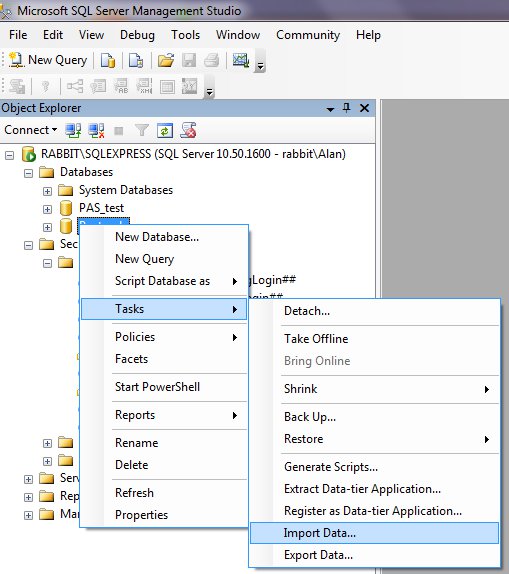This screenshot has width=509, height=574.
Task: Open the Window menu
Action: 238,35
